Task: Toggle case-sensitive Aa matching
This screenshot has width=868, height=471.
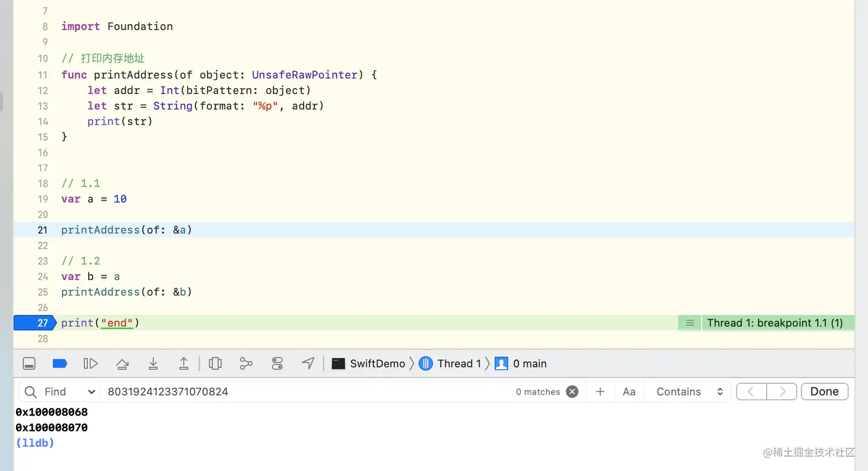Action: tap(629, 392)
